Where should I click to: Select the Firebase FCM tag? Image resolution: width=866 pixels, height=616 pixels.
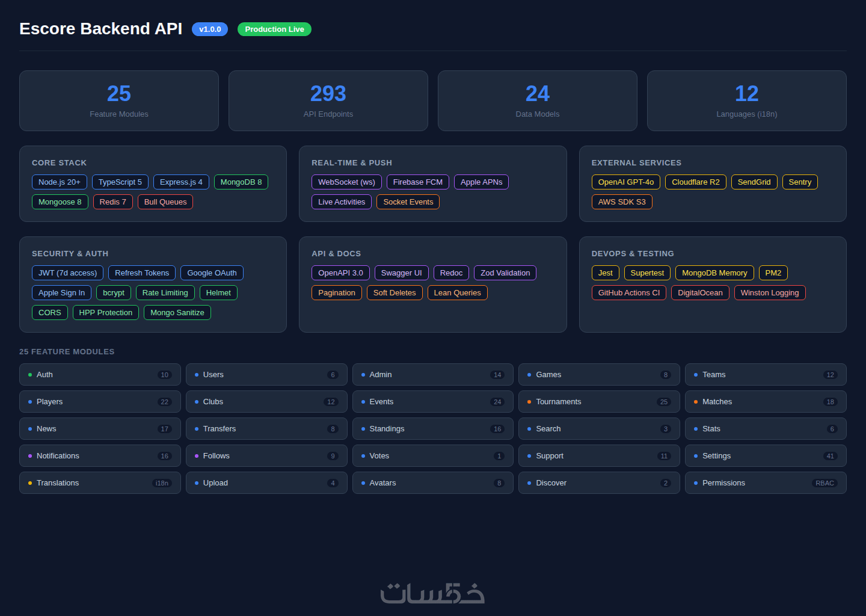coord(418,182)
